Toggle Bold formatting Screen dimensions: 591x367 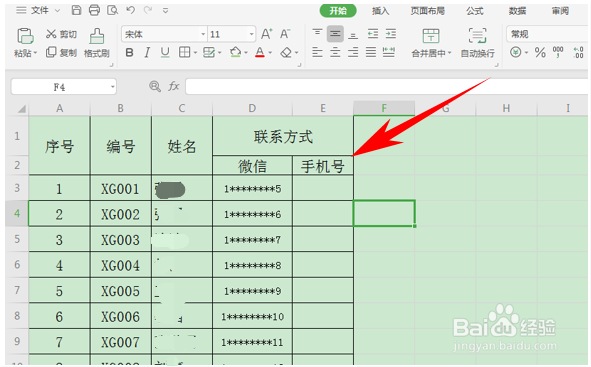click(129, 52)
